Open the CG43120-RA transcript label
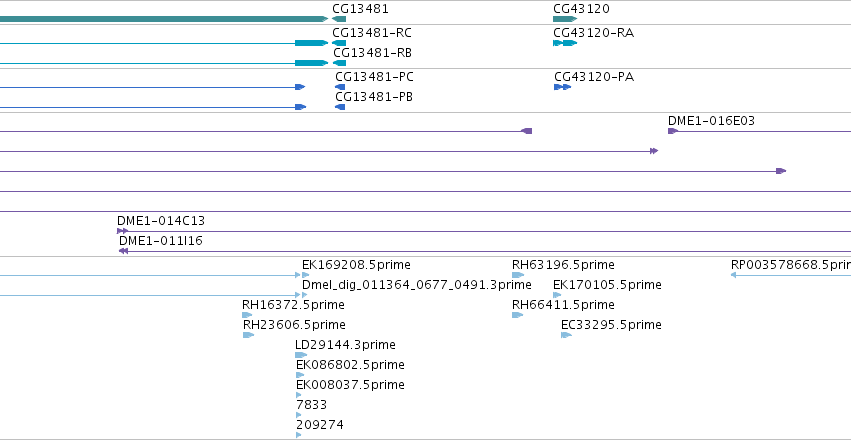The height and width of the screenshot is (440, 851). click(594, 33)
